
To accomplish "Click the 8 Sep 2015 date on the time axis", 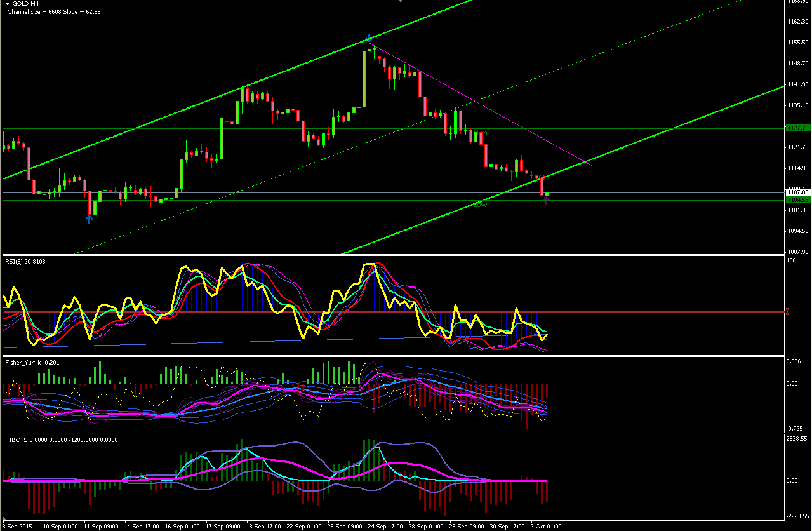I will (17, 527).
